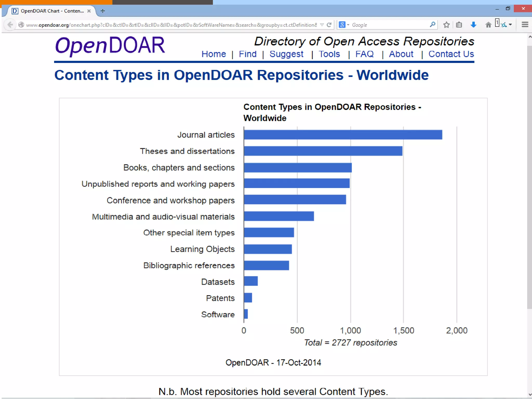Screen dimensions: 532x399
Task: Expand the add-on dropdown arrow
Action: 510,25
